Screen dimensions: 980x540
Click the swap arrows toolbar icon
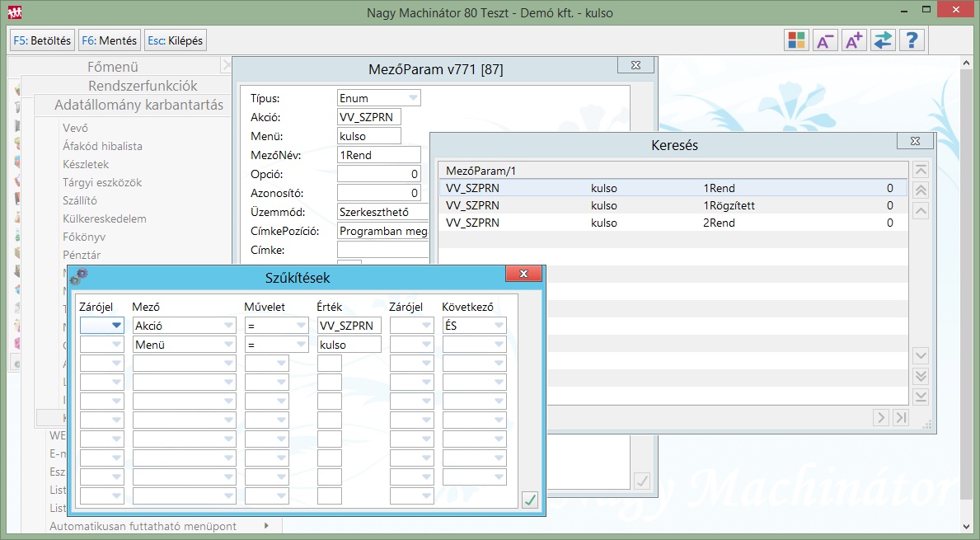(882, 40)
